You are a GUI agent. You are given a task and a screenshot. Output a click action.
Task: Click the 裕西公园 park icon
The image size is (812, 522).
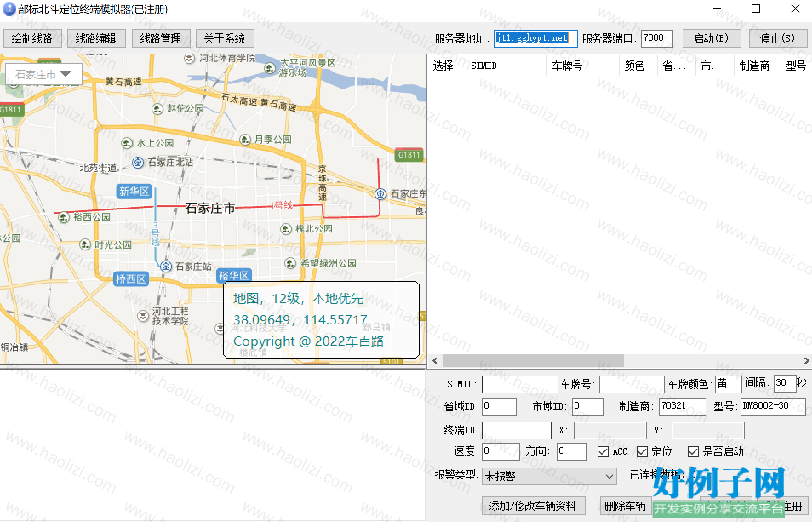tap(64, 218)
